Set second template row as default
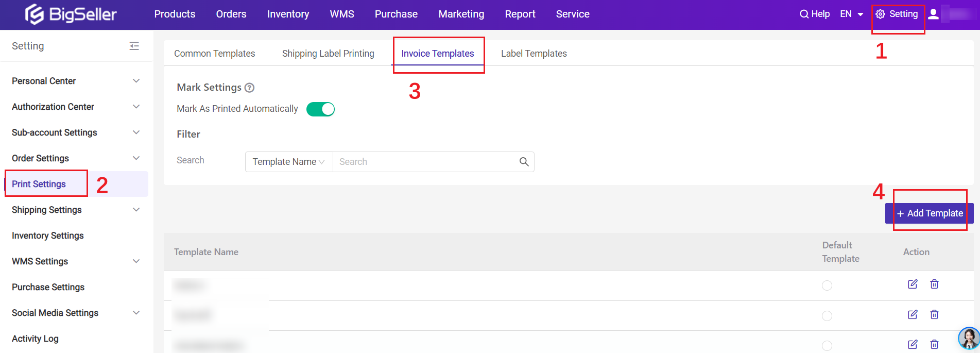Screen dimensions: 980x353 pyautogui.click(x=827, y=316)
